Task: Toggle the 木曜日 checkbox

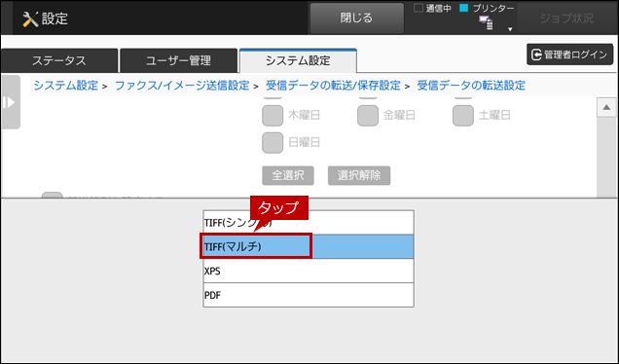Action: pos(273,115)
